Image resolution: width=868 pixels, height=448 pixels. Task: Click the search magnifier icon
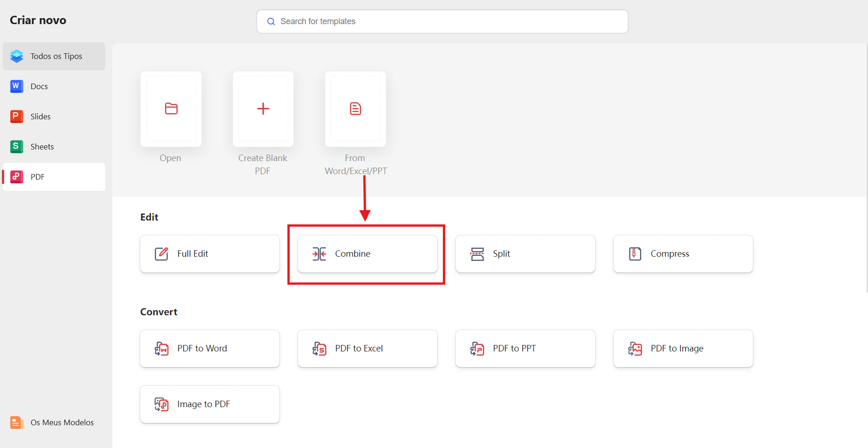tap(271, 21)
